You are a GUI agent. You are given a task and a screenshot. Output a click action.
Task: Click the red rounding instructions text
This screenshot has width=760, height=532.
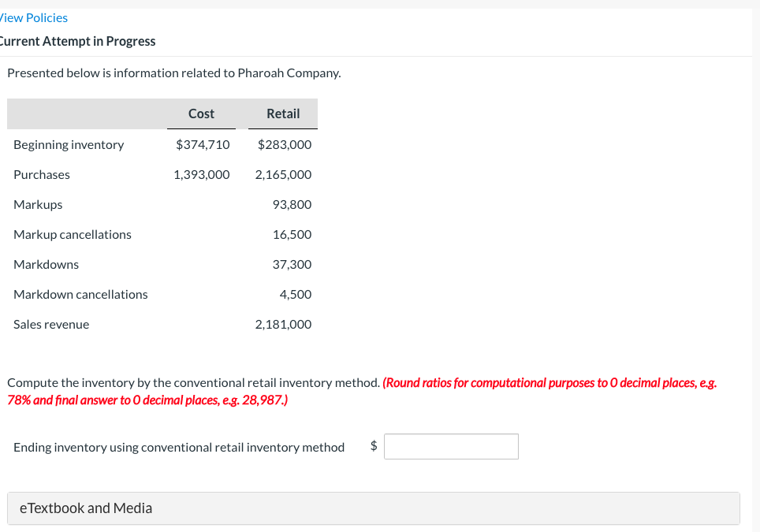click(x=549, y=383)
